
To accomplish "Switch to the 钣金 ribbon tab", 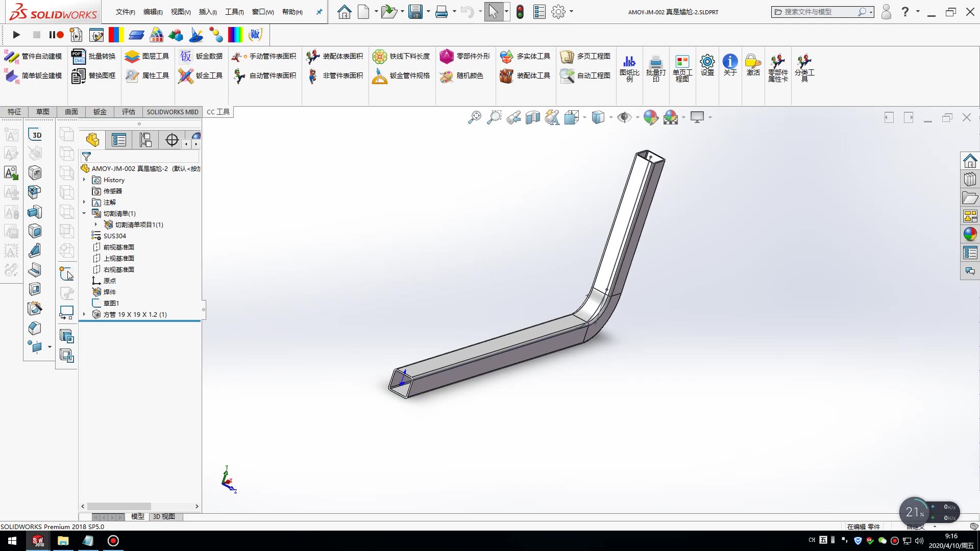I will click(x=100, y=112).
